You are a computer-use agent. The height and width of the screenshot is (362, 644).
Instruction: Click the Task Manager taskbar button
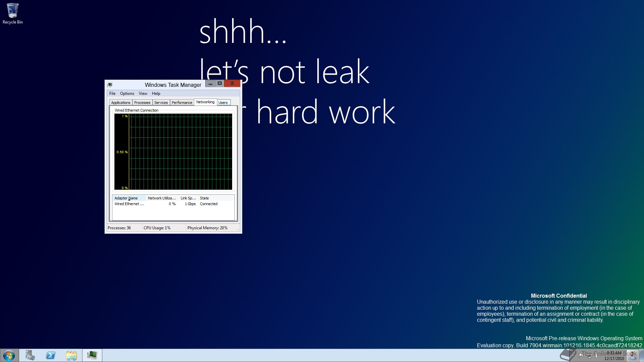click(92, 355)
